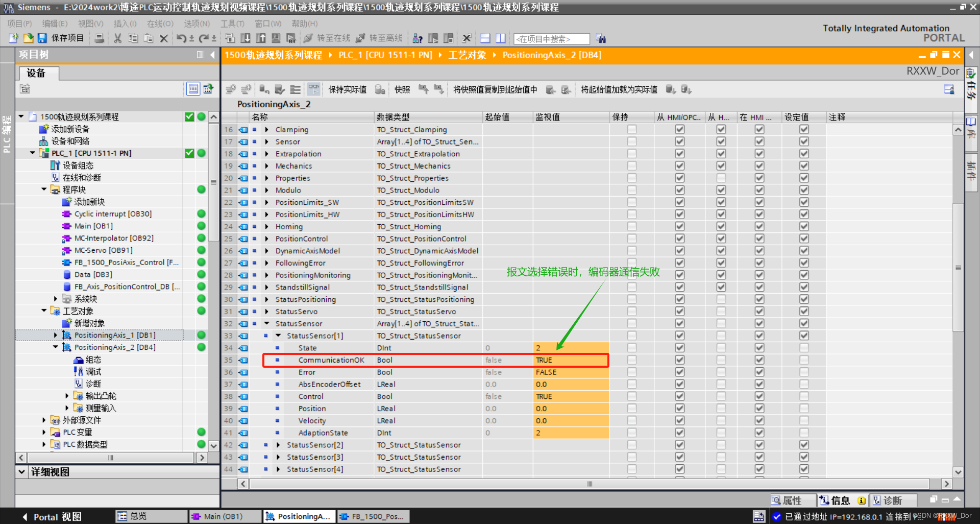Viewport: 980px width, 524px height.
Task: Toggle writable from HMI checkbox for StatusServo row
Action: pos(721,312)
